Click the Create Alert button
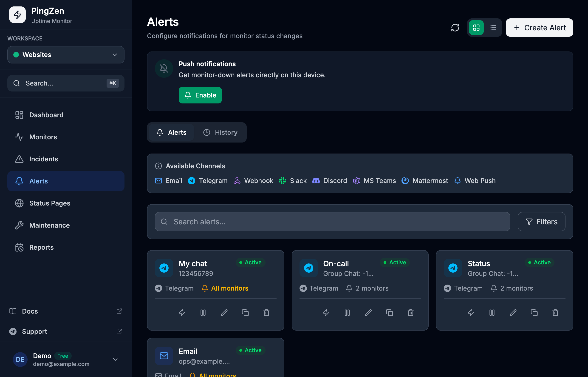 539,28
